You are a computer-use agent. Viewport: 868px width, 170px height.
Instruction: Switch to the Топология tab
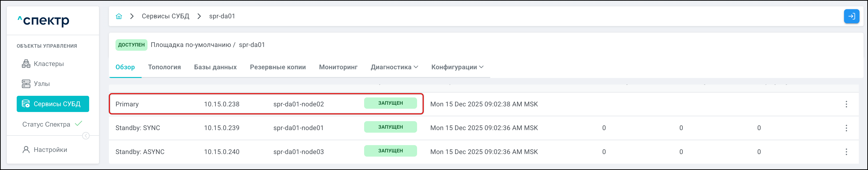pyautogui.click(x=164, y=67)
